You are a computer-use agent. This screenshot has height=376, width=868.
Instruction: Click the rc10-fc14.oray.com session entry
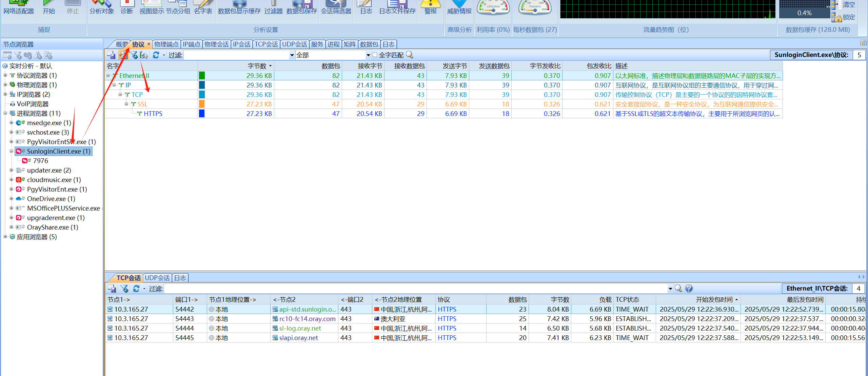pyautogui.click(x=307, y=319)
